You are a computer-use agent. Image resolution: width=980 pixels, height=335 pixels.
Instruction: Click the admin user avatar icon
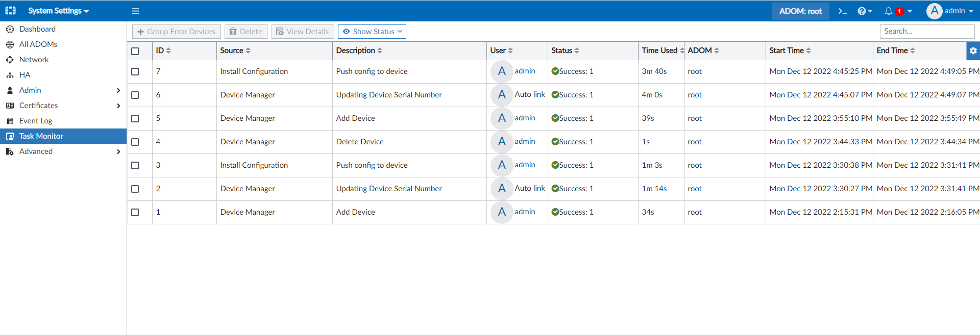tap(934, 11)
